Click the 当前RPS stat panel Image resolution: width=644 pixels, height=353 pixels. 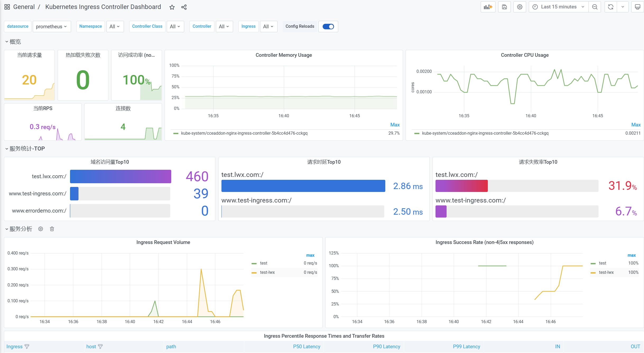[x=43, y=122]
